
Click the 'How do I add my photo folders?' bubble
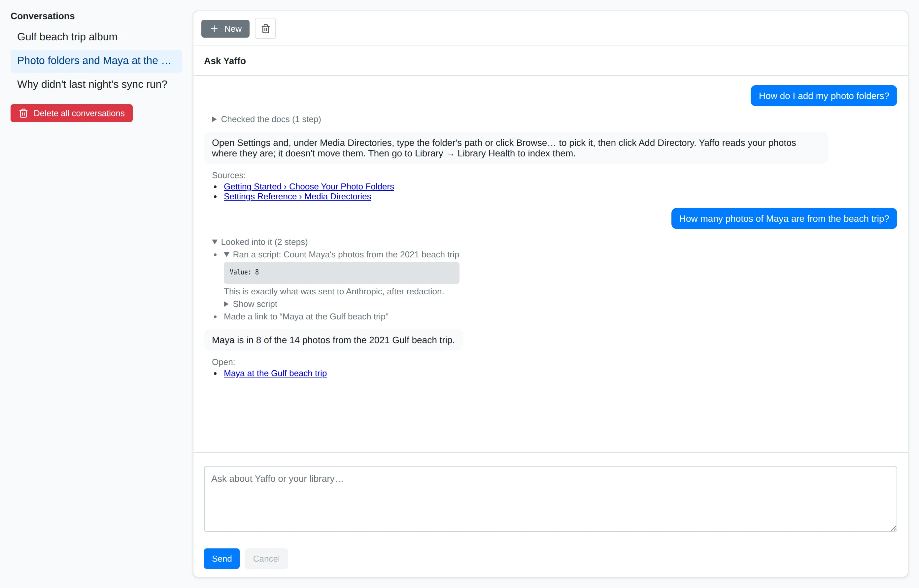(x=824, y=96)
